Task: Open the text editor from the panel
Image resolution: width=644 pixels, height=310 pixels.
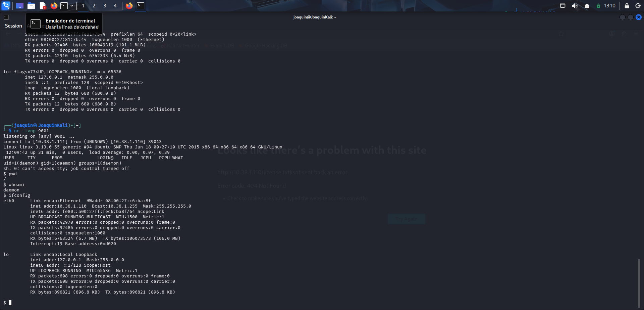Action: (43, 5)
